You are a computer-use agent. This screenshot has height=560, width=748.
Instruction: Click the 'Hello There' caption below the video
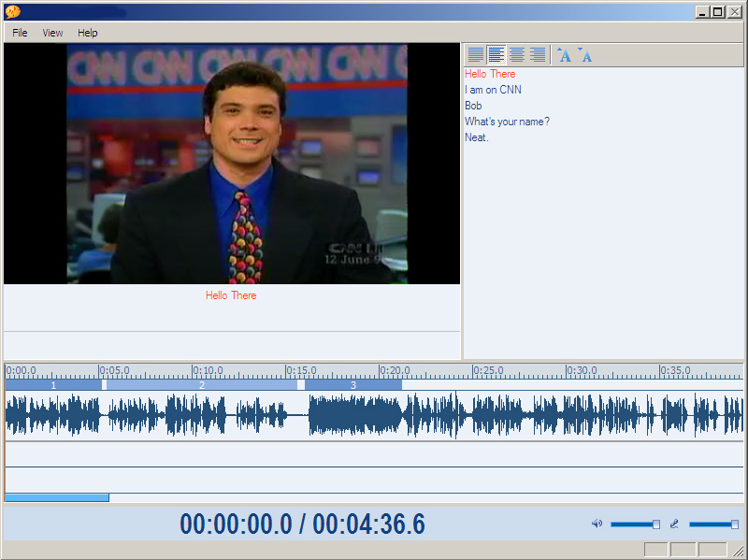231,295
